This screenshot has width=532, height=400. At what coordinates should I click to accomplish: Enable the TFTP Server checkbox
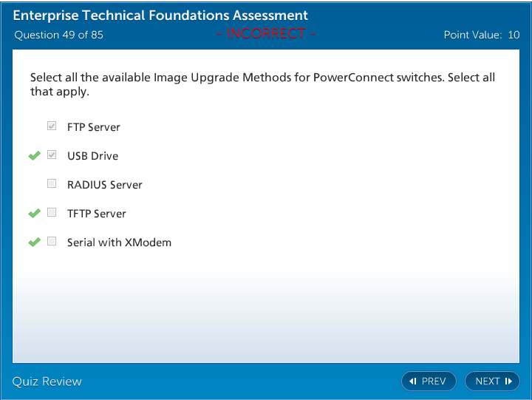point(52,213)
